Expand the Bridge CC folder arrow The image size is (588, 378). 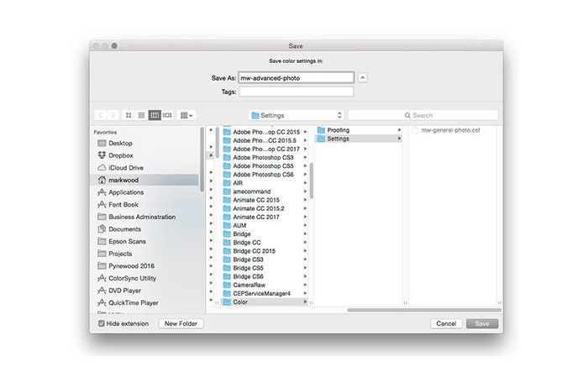(305, 243)
